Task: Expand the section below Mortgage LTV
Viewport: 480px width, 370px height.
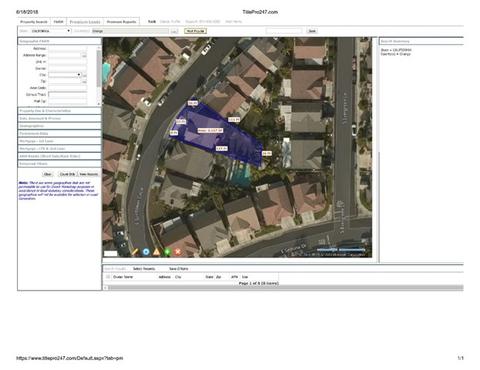Action: click(x=59, y=156)
